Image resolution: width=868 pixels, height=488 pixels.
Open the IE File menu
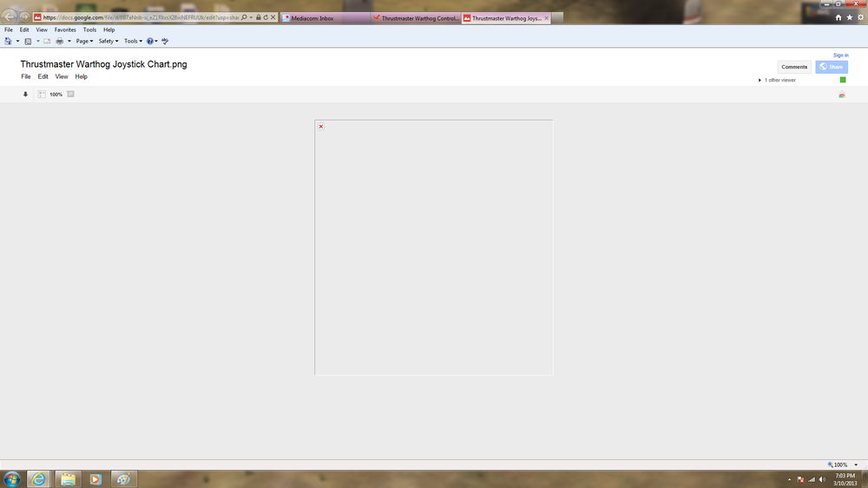point(9,30)
